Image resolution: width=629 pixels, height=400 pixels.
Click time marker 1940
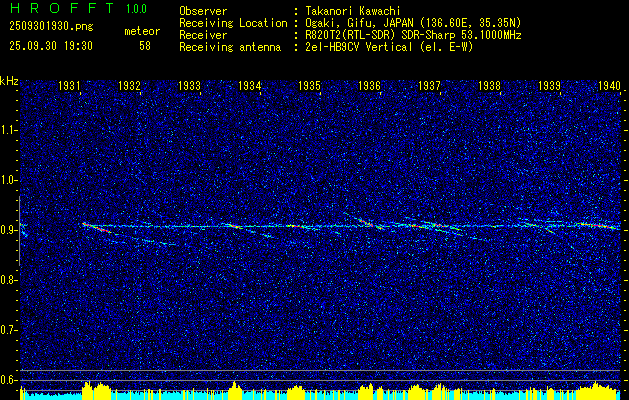pyautogui.click(x=609, y=85)
